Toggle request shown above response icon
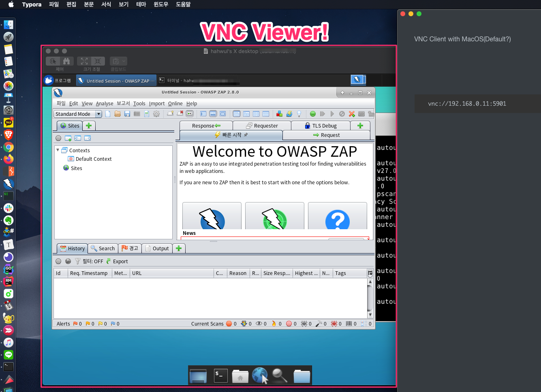 coord(266,114)
